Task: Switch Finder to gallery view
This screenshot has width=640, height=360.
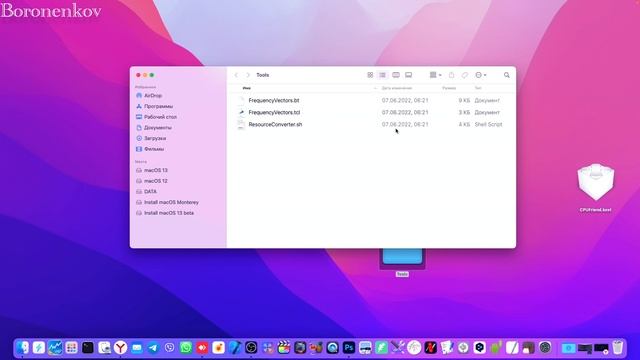Action: (x=408, y=75)
